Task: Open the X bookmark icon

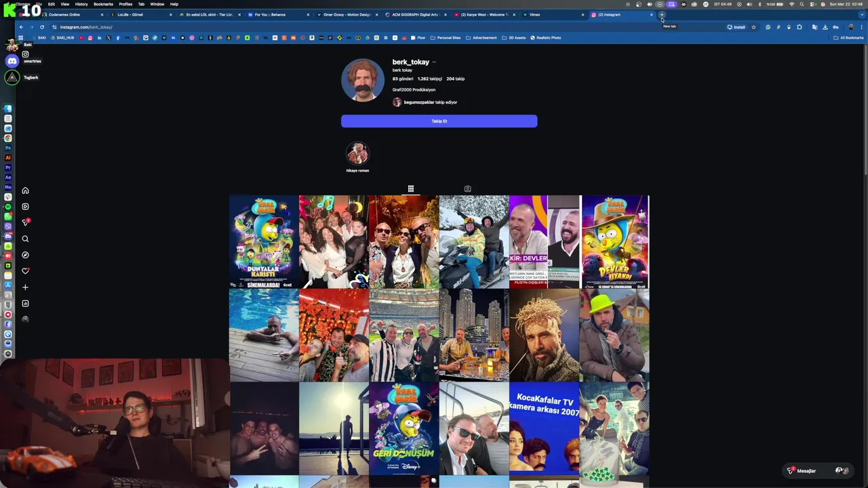Action: click(108, 38)
